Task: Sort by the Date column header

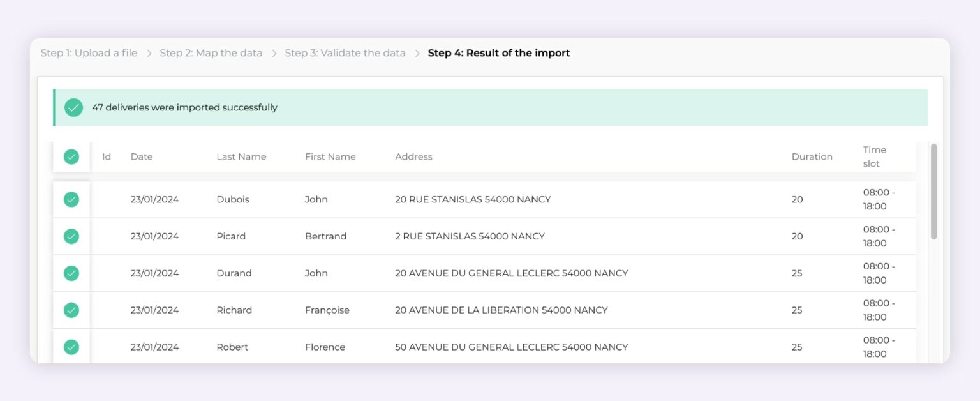Action: (142, 156)
